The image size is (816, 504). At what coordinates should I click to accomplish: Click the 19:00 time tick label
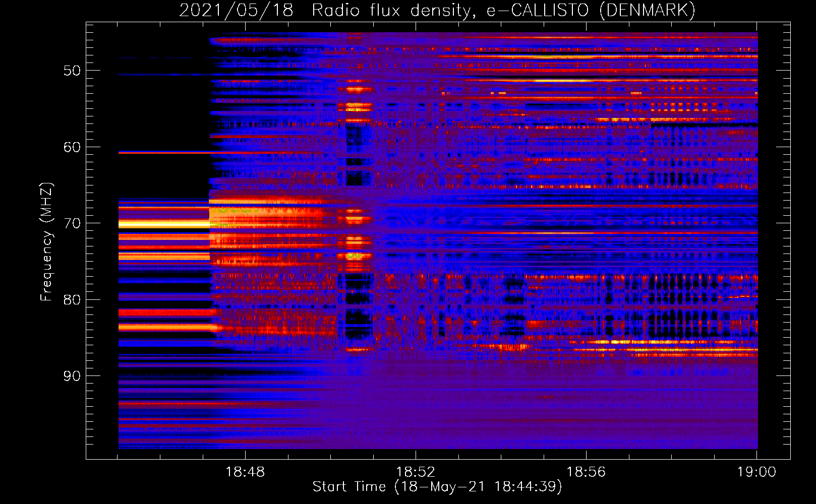pos(756,472)
